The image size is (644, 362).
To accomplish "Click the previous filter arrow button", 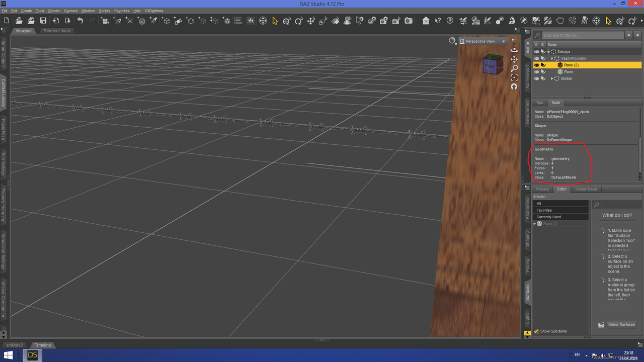I will pos(629,35).
